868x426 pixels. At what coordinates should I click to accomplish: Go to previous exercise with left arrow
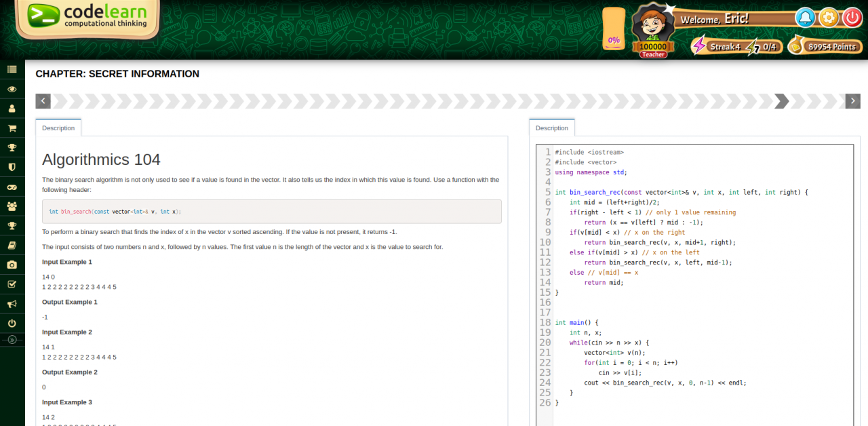coord(43,101)
